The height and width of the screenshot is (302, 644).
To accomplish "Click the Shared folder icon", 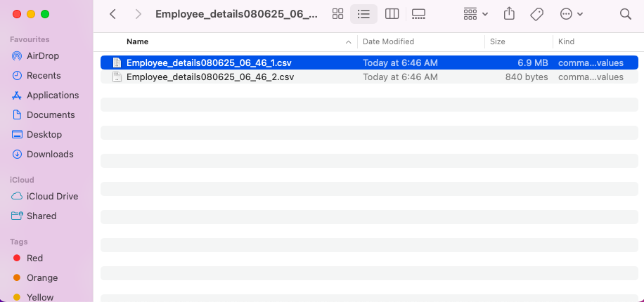I will click(x=17, y=216).
